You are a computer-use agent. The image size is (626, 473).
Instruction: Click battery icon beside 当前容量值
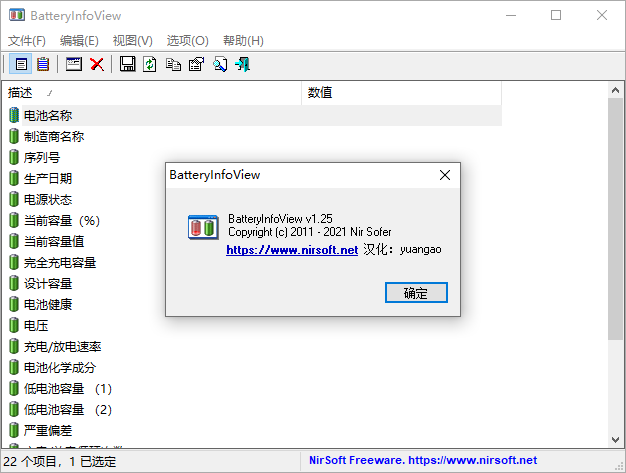tap(14, 241)
